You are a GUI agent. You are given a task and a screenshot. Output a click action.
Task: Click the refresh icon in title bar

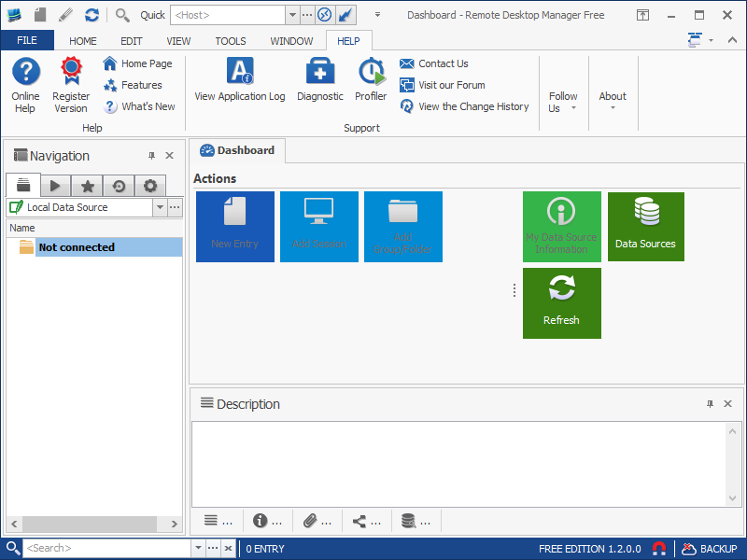coord(92,15)
